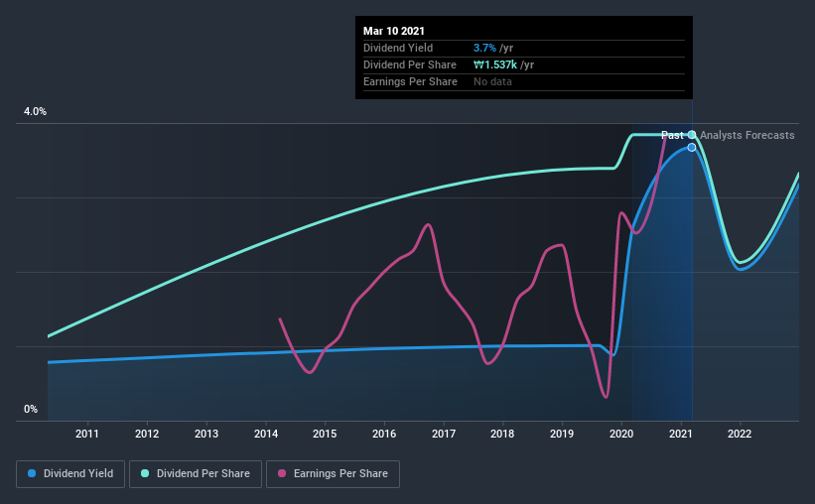Click the blue Dividend Yield marker at Mar 2021
The height and width of the screenshot is (504, 815).
[692, 148]
